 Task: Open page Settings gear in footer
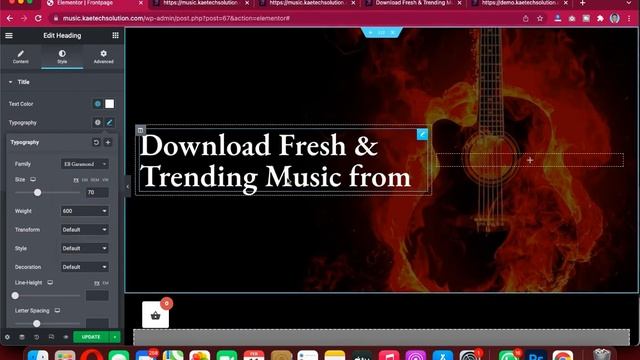7,337
